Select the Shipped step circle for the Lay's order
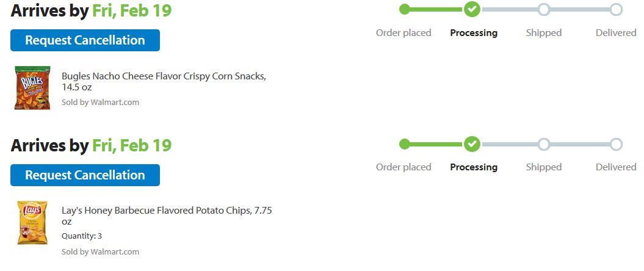This screenshot has width=644, height=271. pyautogui.click(x=544, y=144)
